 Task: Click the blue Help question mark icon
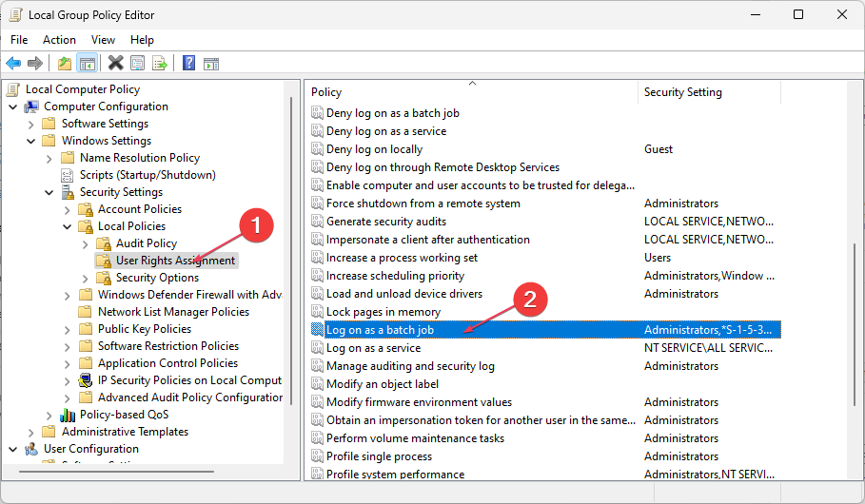[x=189, y=64]
